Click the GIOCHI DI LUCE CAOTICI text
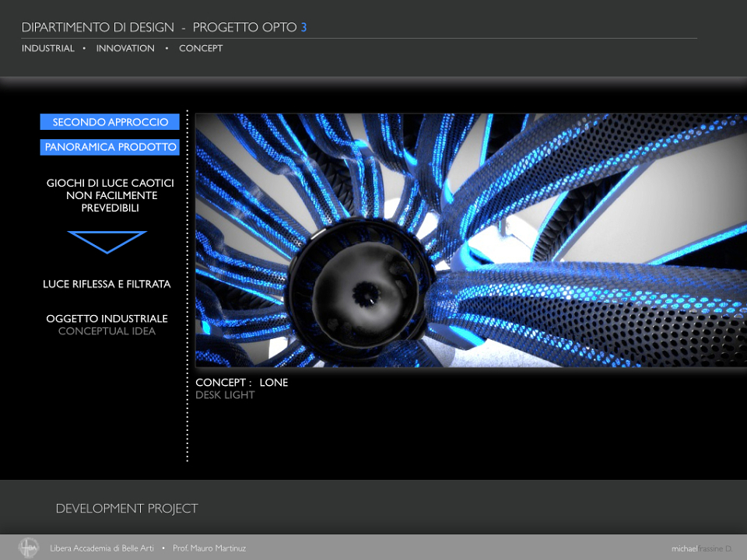This screenshot has height=560, width=747. (x=110, y=183)
